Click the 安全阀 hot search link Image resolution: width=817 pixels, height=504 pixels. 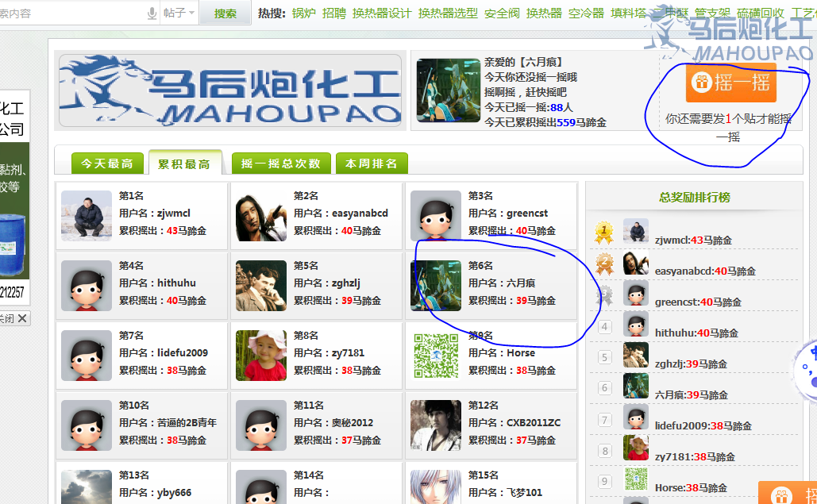[502, 13]
